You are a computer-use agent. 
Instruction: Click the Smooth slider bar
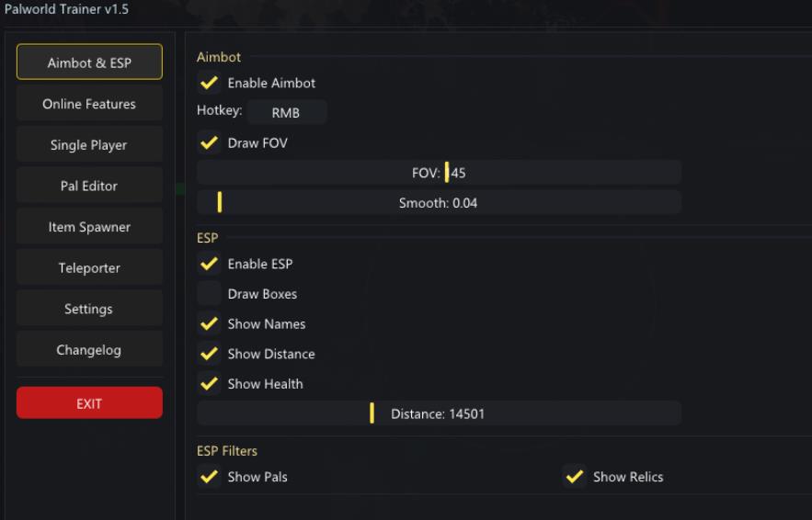439,203
